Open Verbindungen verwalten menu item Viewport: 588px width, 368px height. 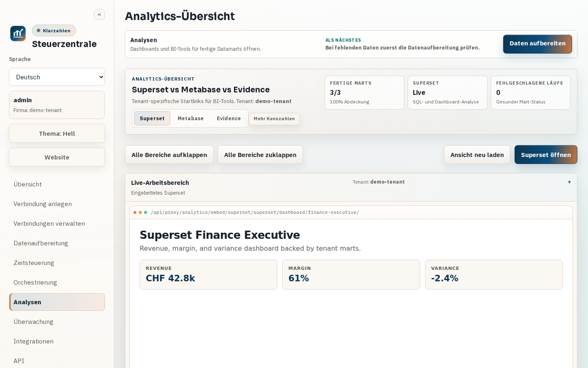coord(57,223)
